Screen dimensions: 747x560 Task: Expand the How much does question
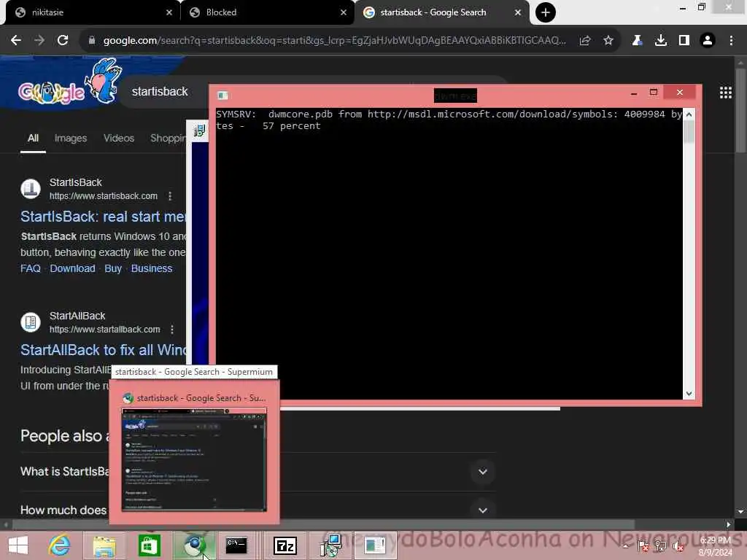click(x=483, y=510)
